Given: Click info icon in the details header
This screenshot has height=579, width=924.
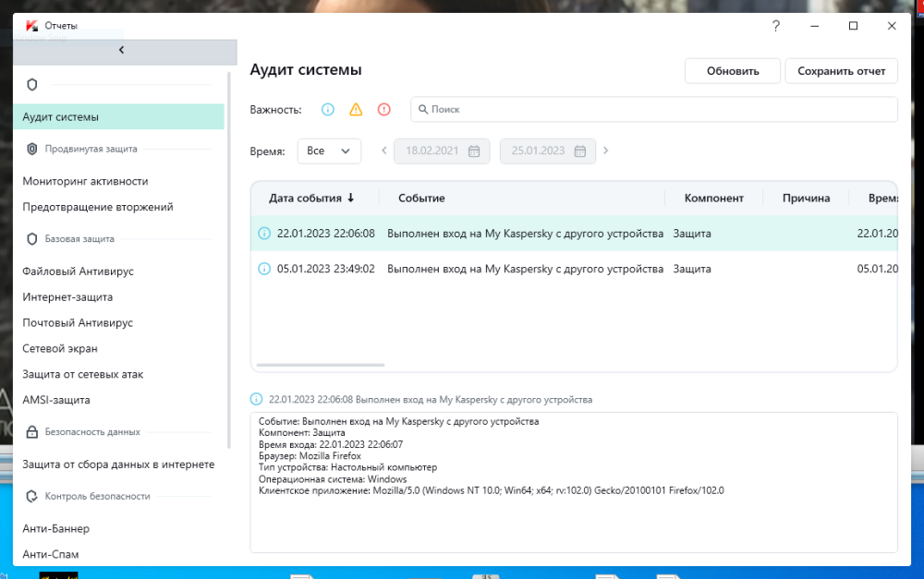Looking at the screenshot, I should [256, 399].
